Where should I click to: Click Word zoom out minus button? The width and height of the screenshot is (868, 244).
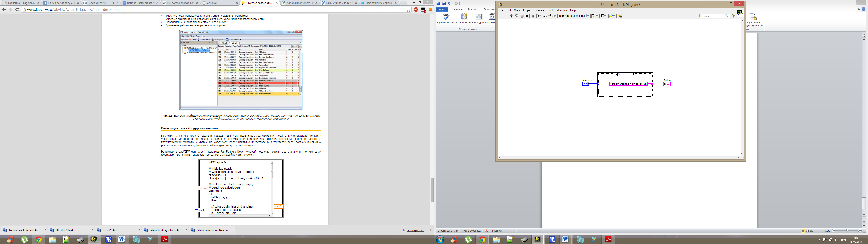(834, 230)
